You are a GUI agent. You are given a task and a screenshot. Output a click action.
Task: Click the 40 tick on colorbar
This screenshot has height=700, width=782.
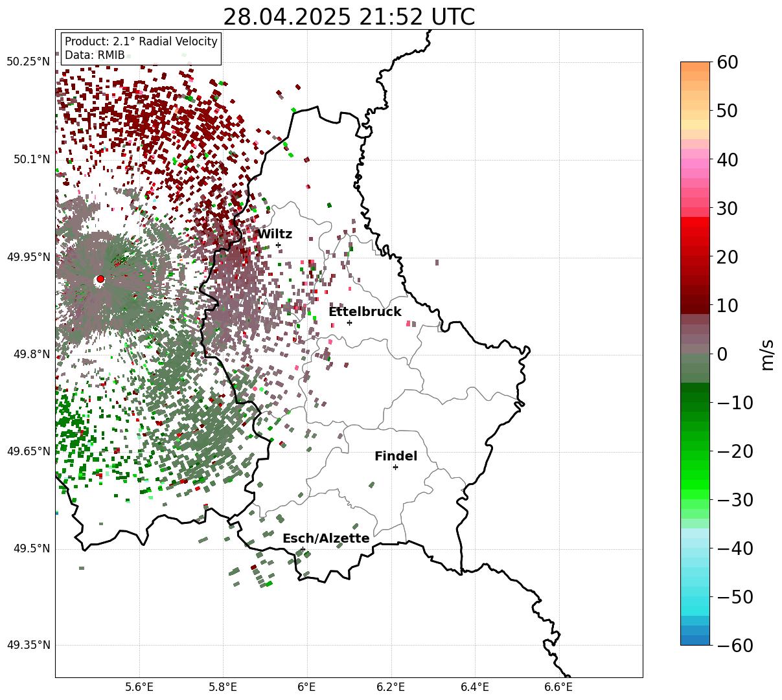[x=729, y=159]
